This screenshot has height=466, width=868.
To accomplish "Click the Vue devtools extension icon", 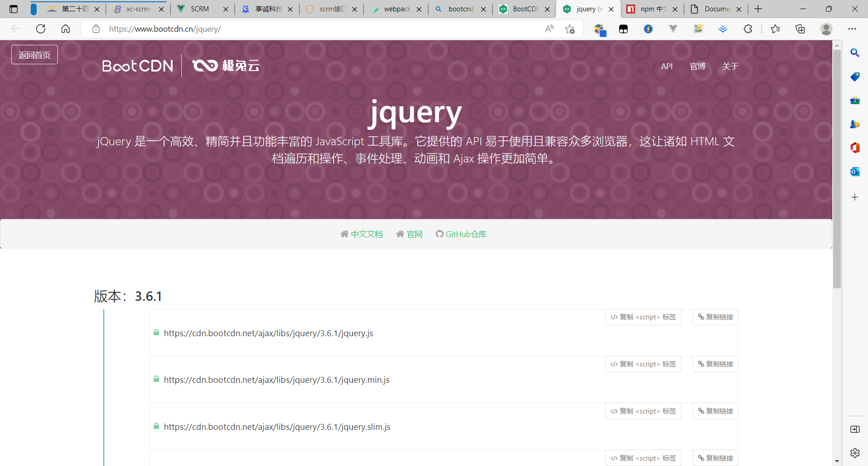I will (673, 29).
